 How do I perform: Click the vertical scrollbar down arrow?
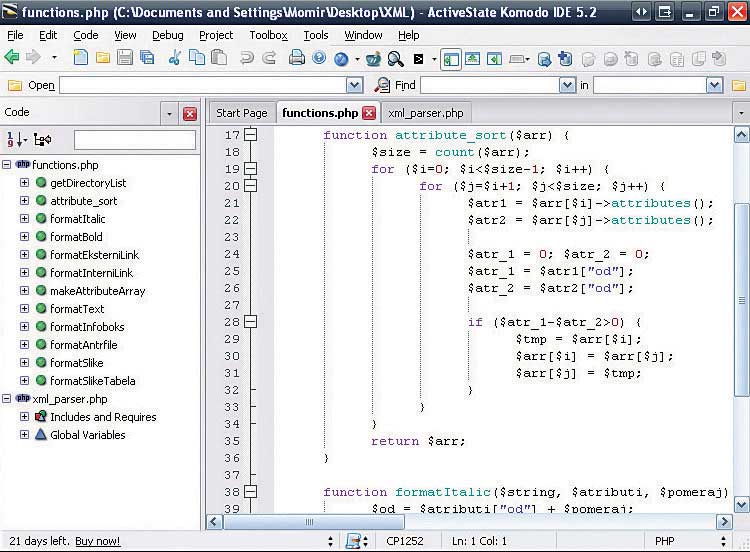[x=741, y=504]
